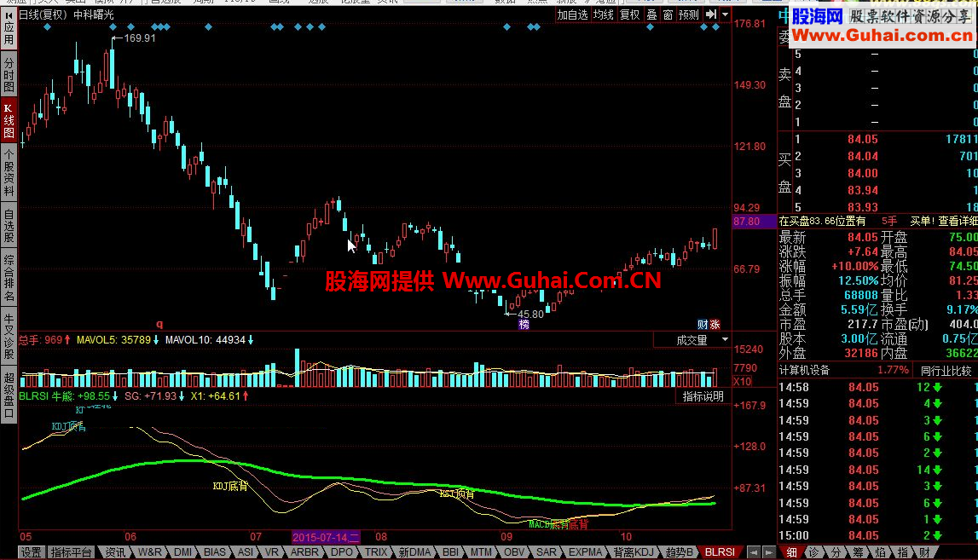Toggle 预测 forecast display

689,15
